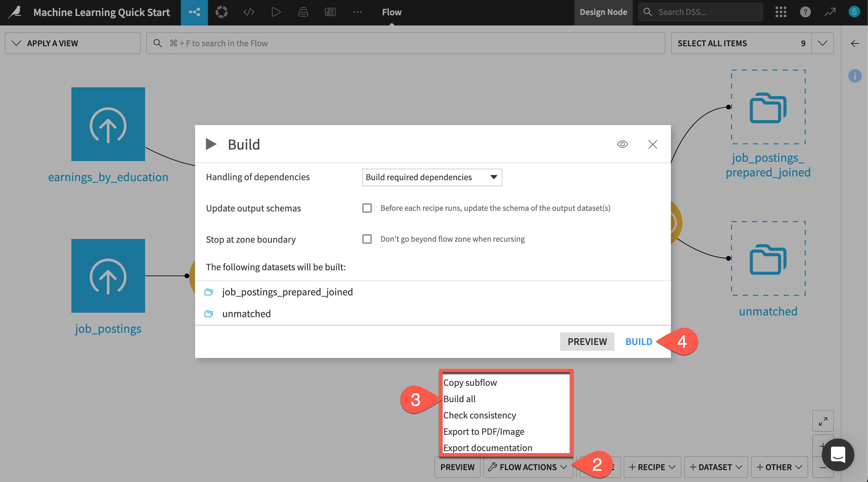
Task: Open the applications waffle grid menu
Action: pos(781,12)
